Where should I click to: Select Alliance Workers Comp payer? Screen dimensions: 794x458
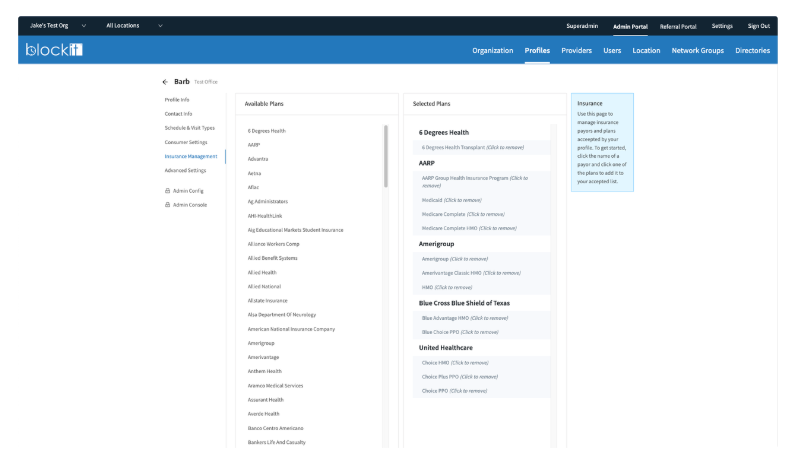tap(273, 244)
